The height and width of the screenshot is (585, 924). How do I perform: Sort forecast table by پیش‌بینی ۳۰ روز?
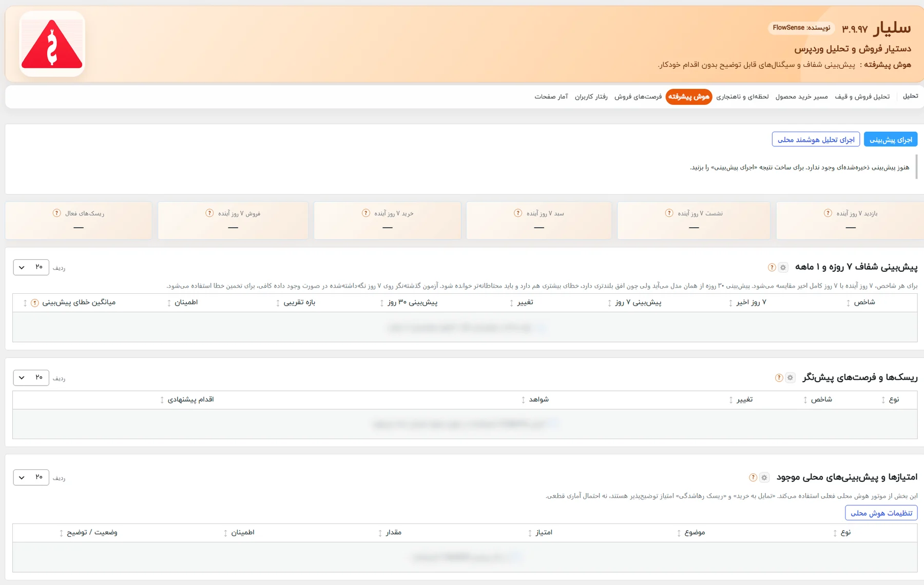click(381, 303)
